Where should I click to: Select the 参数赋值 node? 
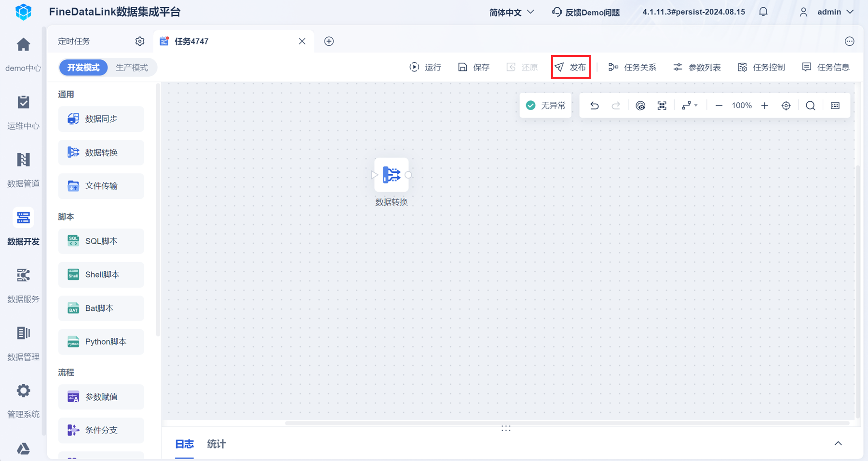pos(101,397)
